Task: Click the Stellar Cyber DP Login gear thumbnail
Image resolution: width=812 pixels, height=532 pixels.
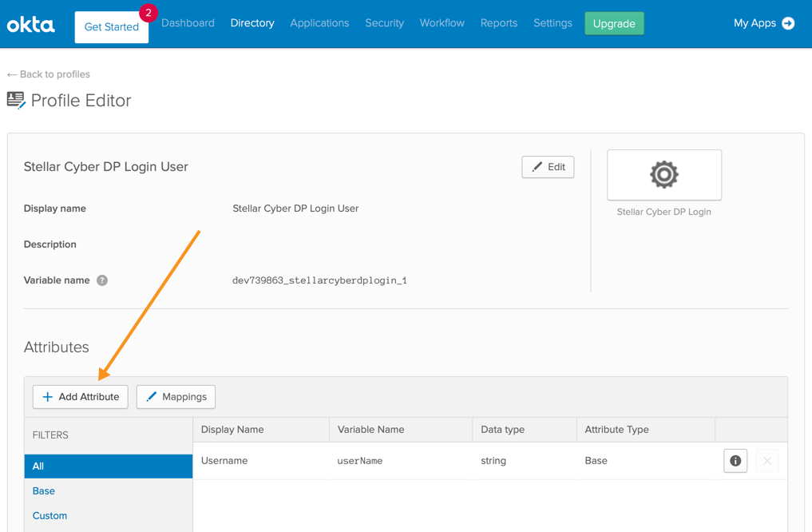Action: click(x=663, y=175)
